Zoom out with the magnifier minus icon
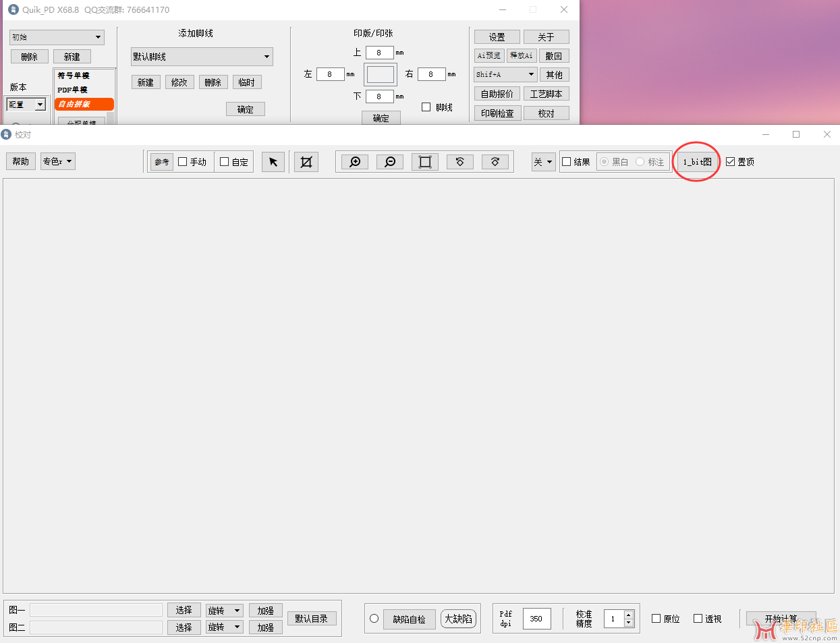This screenshot has height=643, width=840. (x=390, y=162)
